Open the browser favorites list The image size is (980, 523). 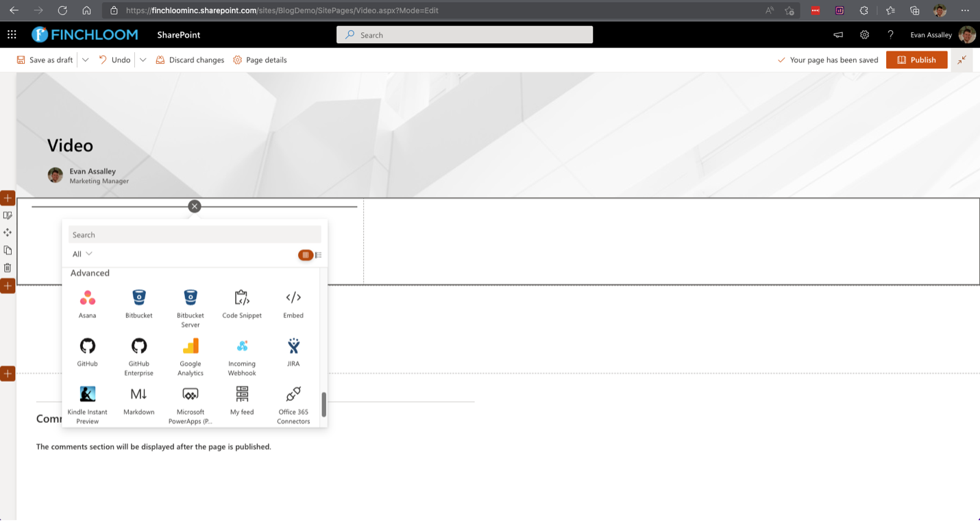click(x=890, y=10)
